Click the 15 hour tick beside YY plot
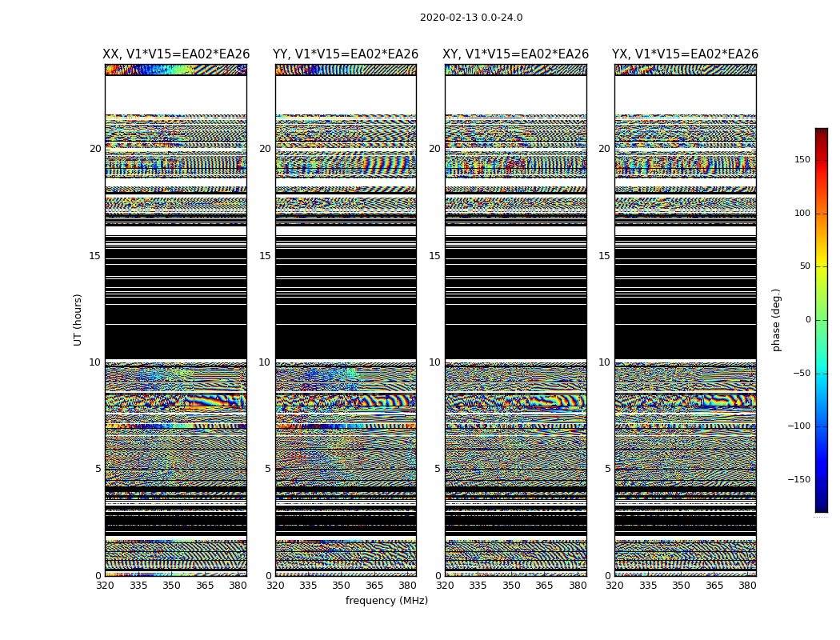Screen dimensions: 840x640 [x=265, y=256]
